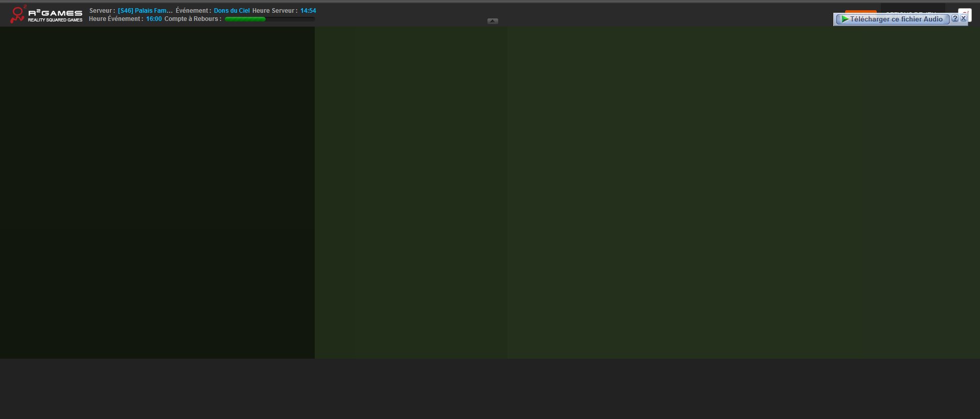Click the server time 14:54
Screen dimensions: 980x419
point(308,11)
